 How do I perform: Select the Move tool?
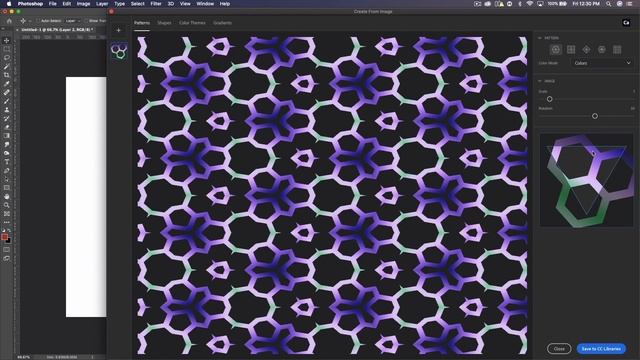[x=7, y=40]
